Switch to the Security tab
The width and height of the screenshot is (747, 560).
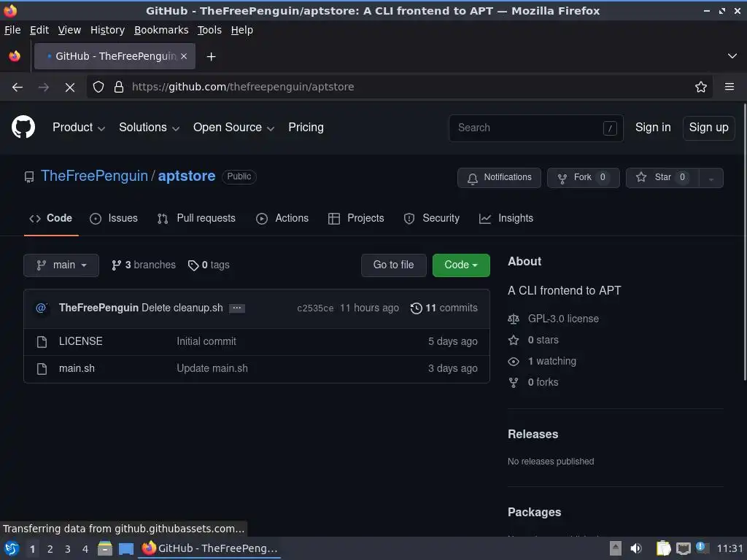(x=432, y=219)
